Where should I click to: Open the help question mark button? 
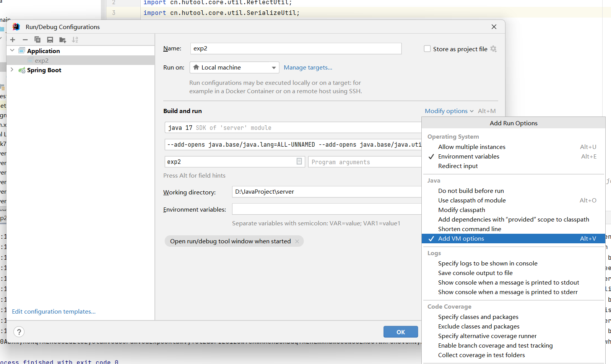pos(19,332)
